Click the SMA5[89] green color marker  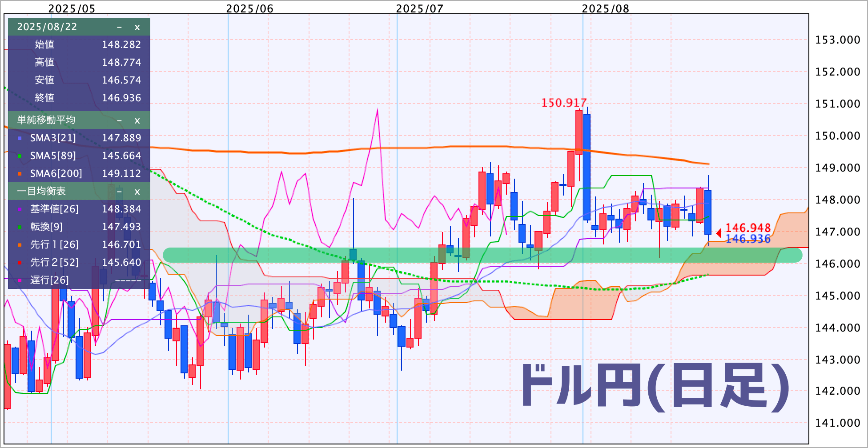click(20, 156)
